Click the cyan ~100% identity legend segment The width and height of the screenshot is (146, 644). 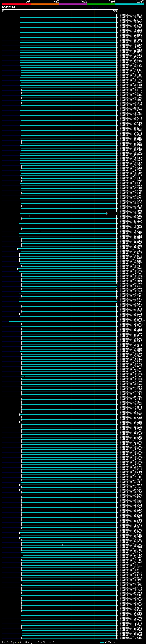(x=130, y=4)
